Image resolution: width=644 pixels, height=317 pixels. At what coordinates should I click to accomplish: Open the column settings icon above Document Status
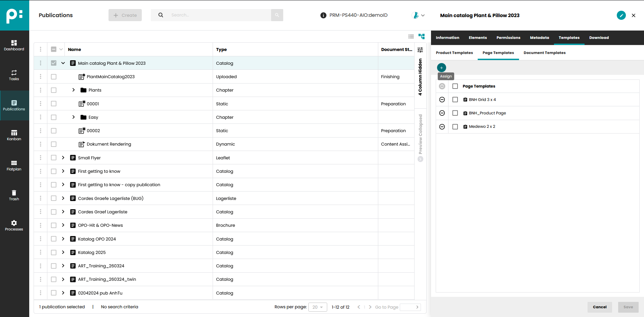pyautogui.click(x=420, y=49)
